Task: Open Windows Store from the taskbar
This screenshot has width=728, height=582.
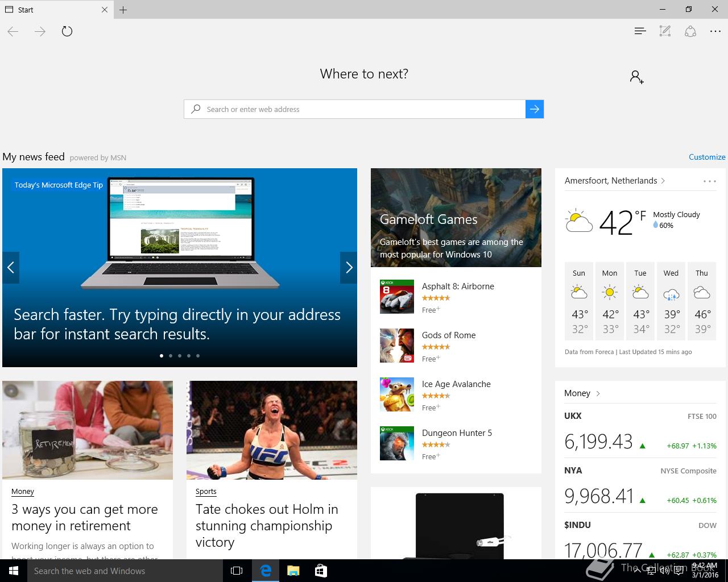Action: tap(321, 571)
